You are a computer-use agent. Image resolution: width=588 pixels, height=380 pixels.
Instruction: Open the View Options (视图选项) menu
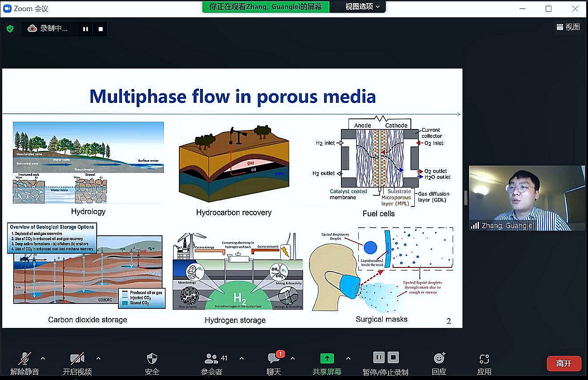point(363,7)
